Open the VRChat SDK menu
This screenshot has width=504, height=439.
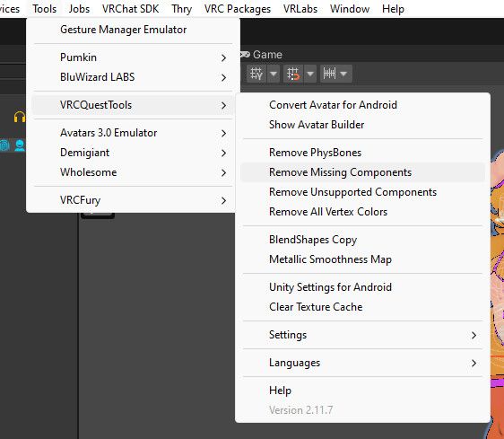pos(130,9)
